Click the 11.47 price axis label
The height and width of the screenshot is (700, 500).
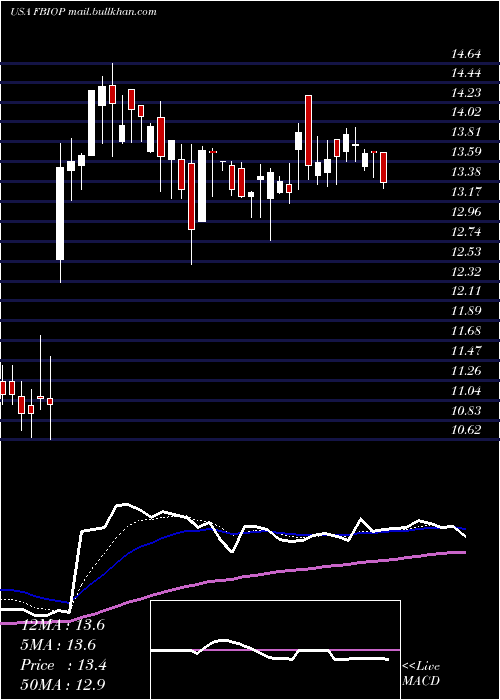coord(466,351)
